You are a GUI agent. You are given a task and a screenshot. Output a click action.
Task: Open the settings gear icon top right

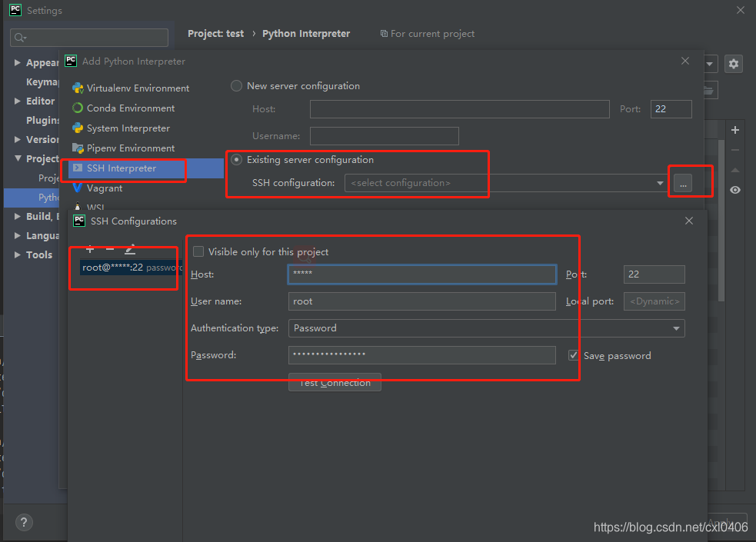coord(734,64)
